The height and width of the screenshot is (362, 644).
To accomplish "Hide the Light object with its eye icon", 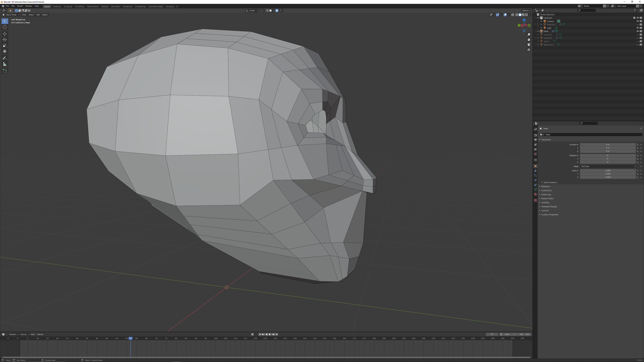I will (637, 28).
